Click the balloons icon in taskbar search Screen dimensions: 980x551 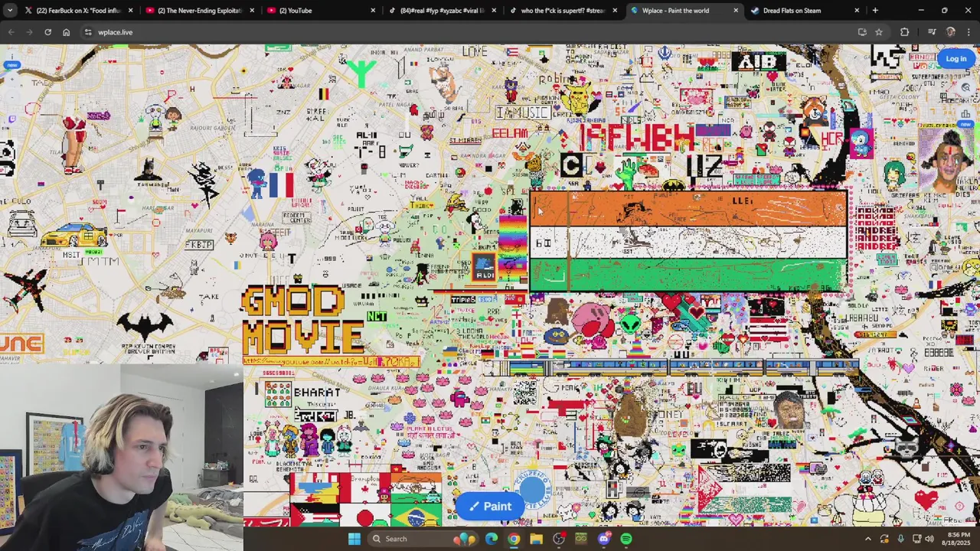point(463,539)
